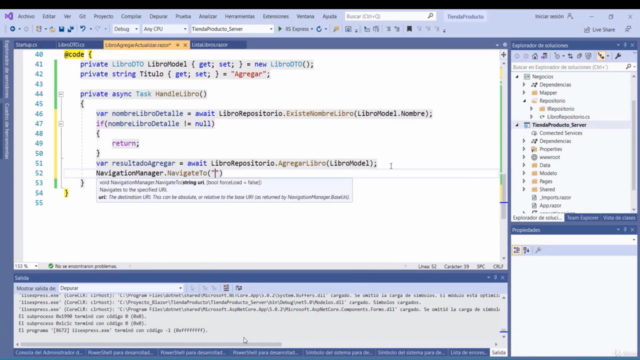Open the Extensiones menu
Image resolution: width=640 pixels, height=360 pixels.
276,16
